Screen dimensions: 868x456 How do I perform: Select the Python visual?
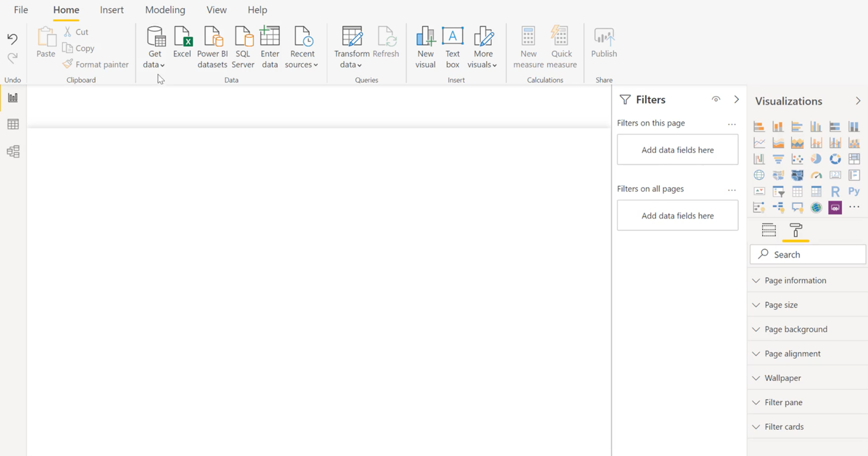coord(854,191)
